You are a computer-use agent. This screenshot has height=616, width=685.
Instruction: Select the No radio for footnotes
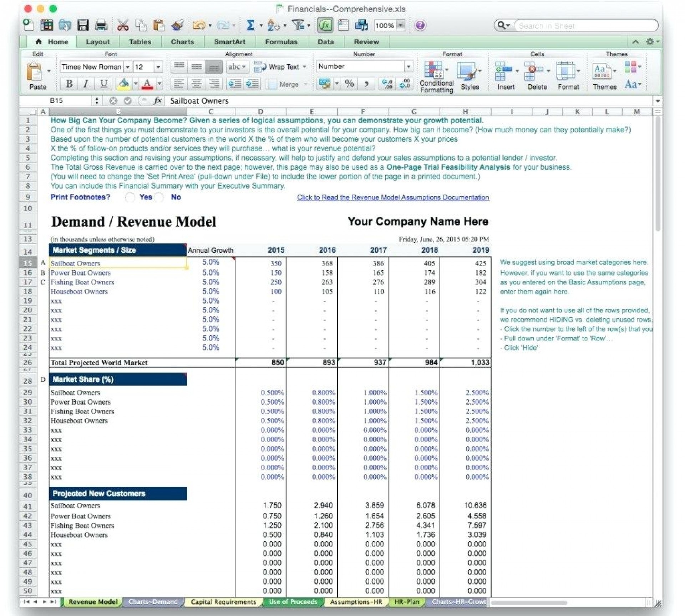tap(159, 197)
